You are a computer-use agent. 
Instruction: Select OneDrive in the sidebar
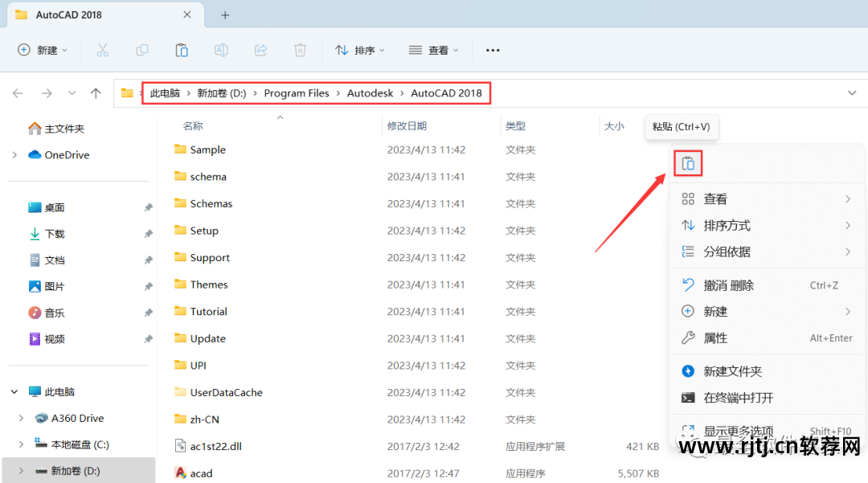[x=69, y=154]
